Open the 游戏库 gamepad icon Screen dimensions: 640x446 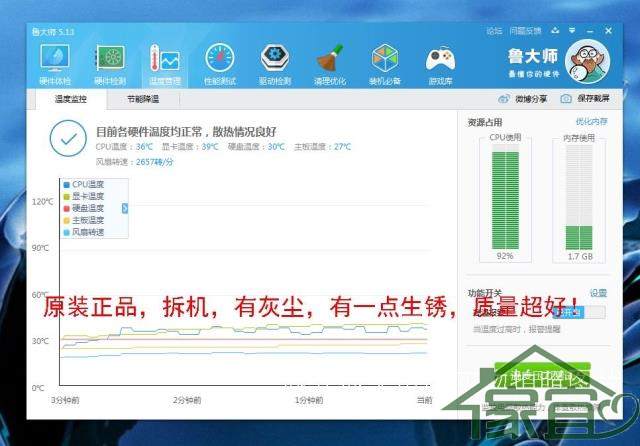(x=440, y=64)
